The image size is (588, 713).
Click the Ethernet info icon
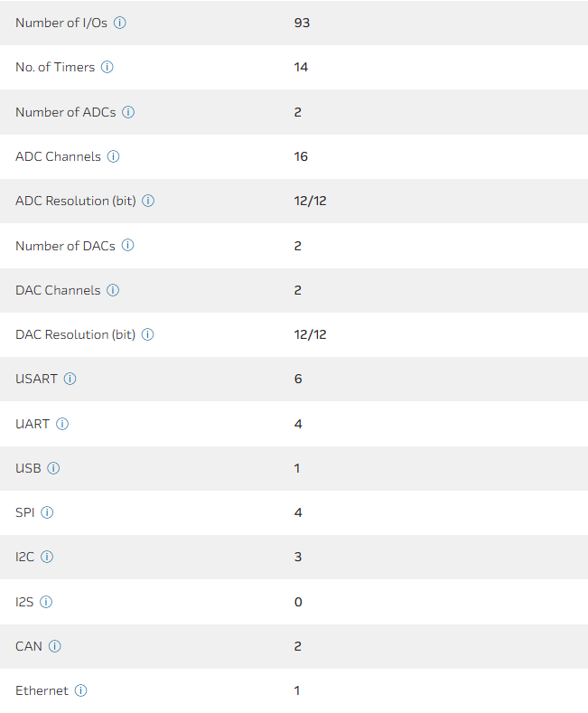(x=80, y=690)
